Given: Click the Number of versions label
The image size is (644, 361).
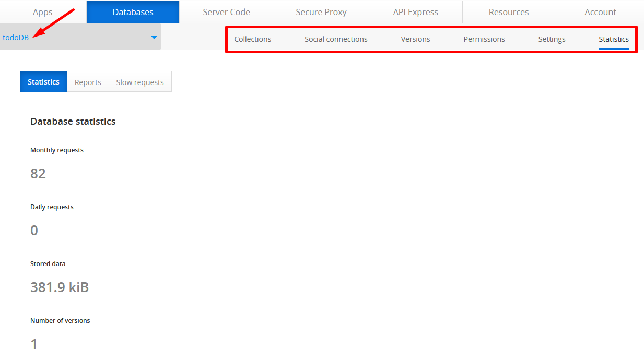Looking at the screenshot, I should (60, 321).
